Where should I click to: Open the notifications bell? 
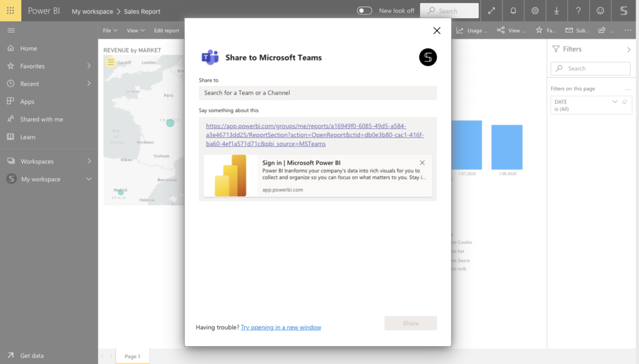pyautogui.click(x=513, y=11)
